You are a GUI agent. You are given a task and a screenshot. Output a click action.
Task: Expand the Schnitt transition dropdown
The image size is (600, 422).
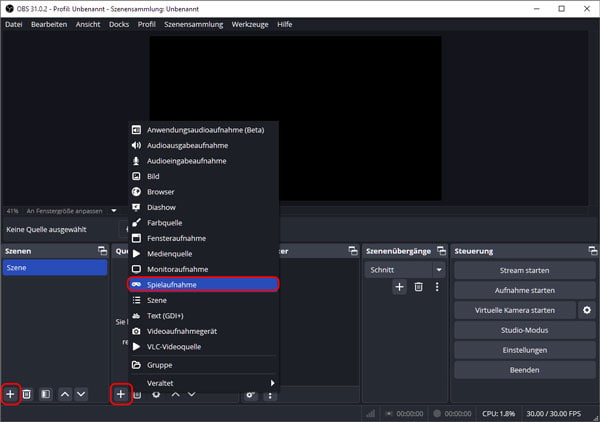point(439,270)
